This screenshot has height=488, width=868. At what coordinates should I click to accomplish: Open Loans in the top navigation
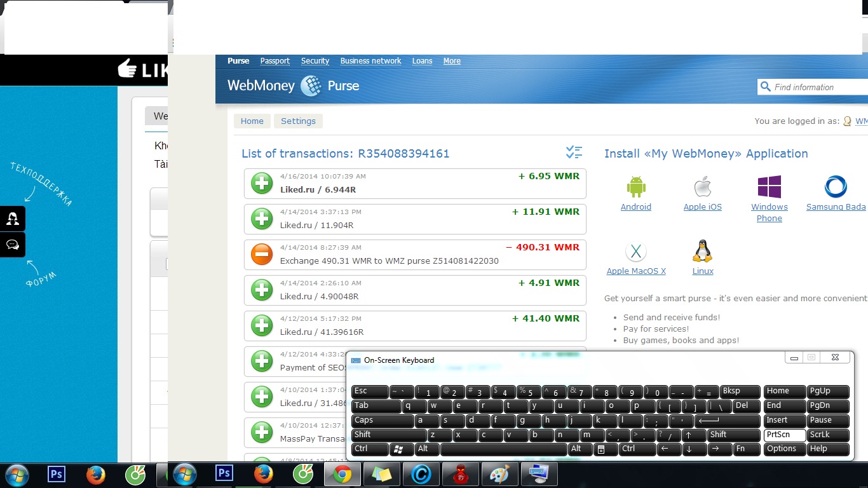coord(422,61)
